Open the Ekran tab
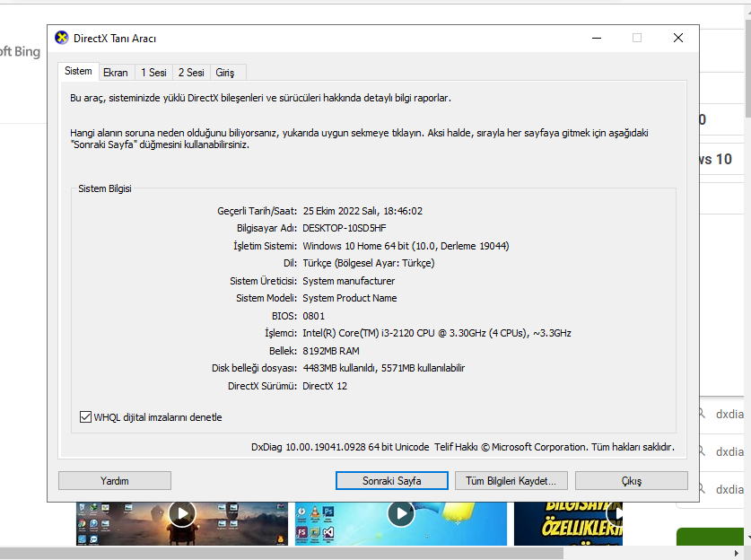751x560 pixels. (116, 73)
